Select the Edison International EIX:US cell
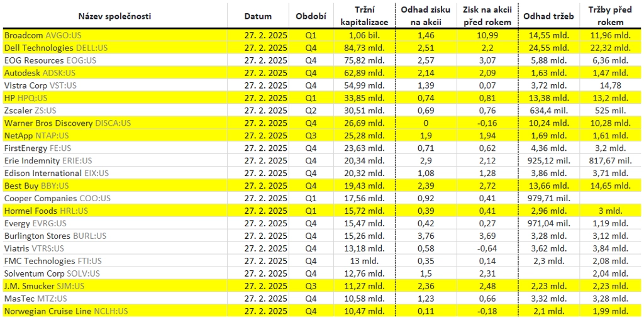 (x=114, y=174)
